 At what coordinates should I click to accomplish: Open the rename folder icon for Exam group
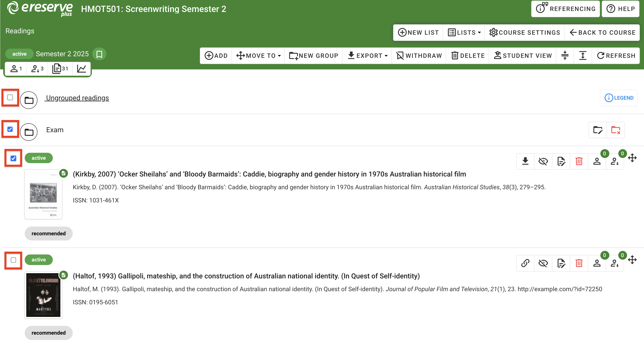[x=598, y=130]
